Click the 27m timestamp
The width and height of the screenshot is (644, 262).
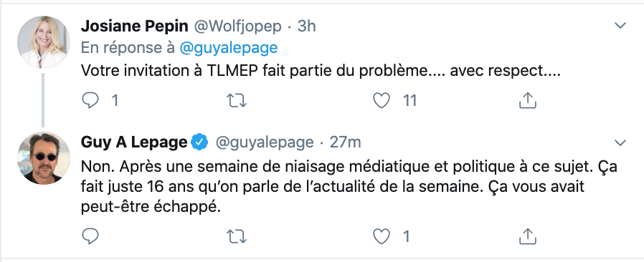(x=346, y=142)
